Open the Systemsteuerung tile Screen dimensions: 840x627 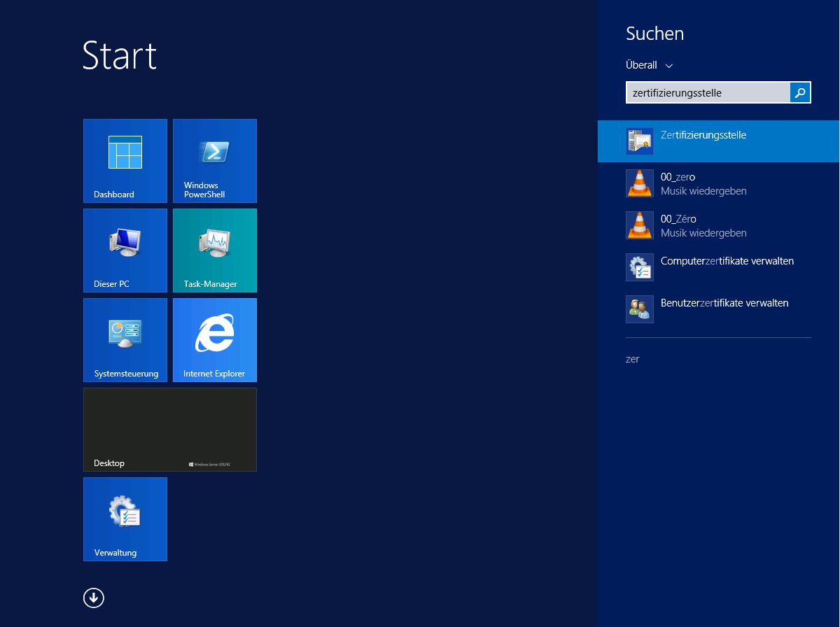pos(125,339)
